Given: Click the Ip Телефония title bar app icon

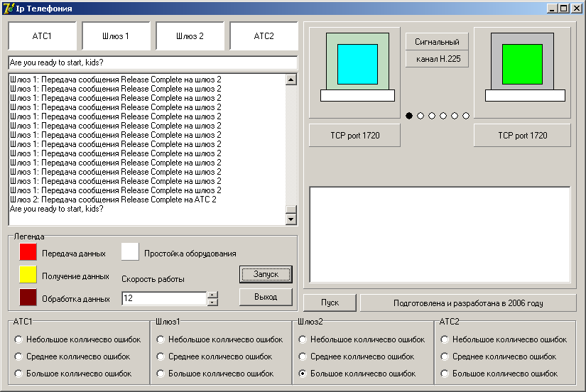Looking at the screenshot, I should click(9, 9).
